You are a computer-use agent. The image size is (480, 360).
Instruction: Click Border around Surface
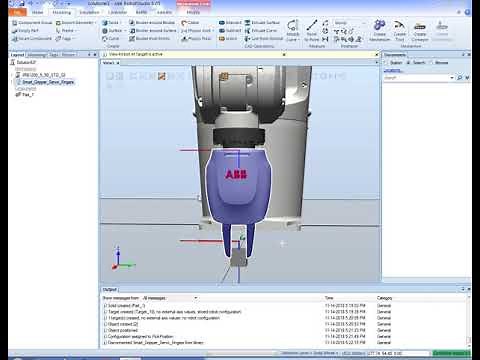(153, 31)
